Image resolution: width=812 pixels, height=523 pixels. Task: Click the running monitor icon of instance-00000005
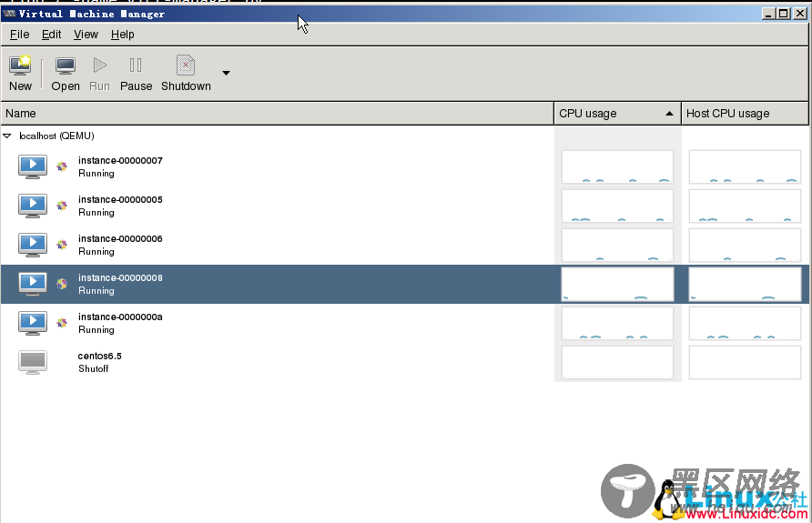pyautogui.click(x=33, y=206)
